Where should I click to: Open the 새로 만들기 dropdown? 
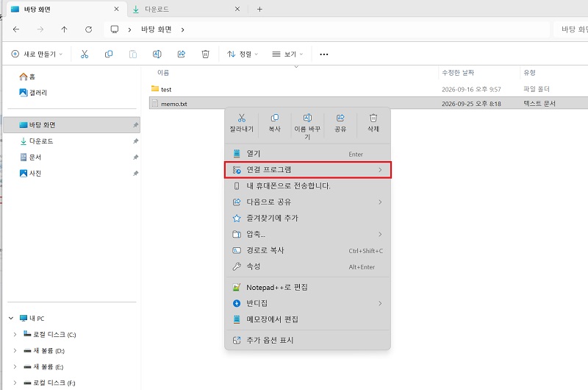pos(37,54)
